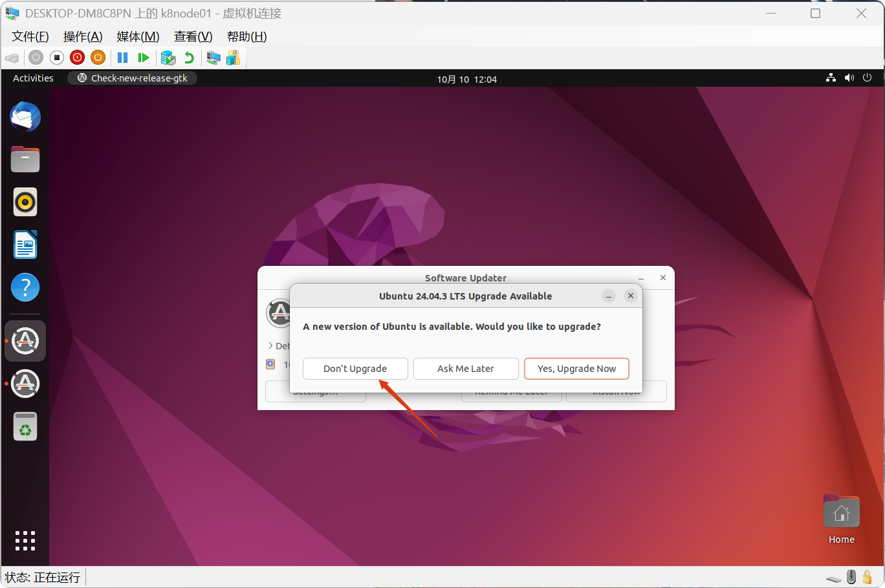Launch Rhythmbox from the dock
The width and height of the screenshot is (885, 588).
(25, 202)
